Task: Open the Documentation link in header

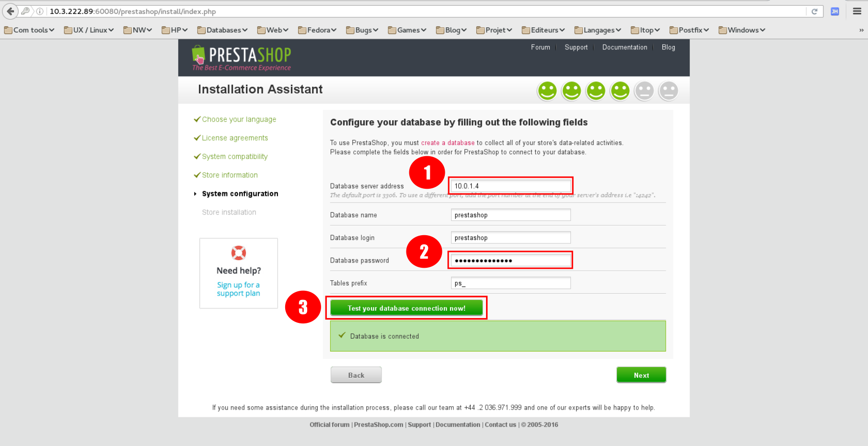Action: click(x=625, y=47)
